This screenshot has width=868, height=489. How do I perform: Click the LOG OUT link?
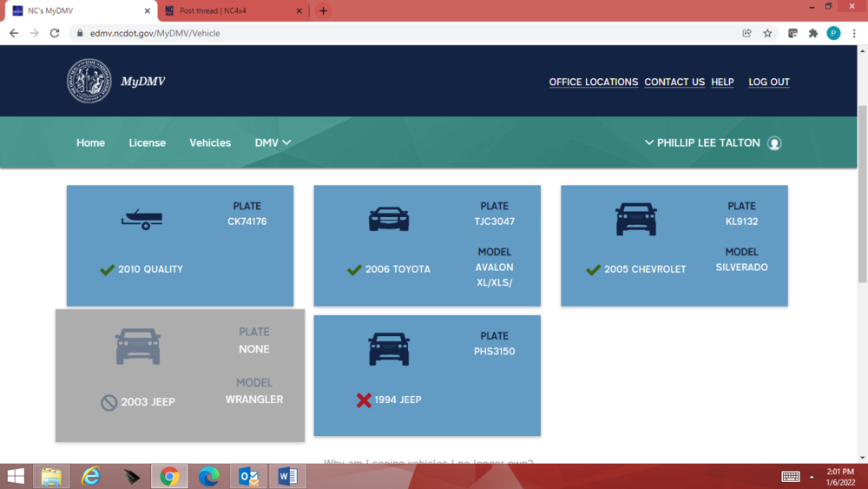point(769,83)
